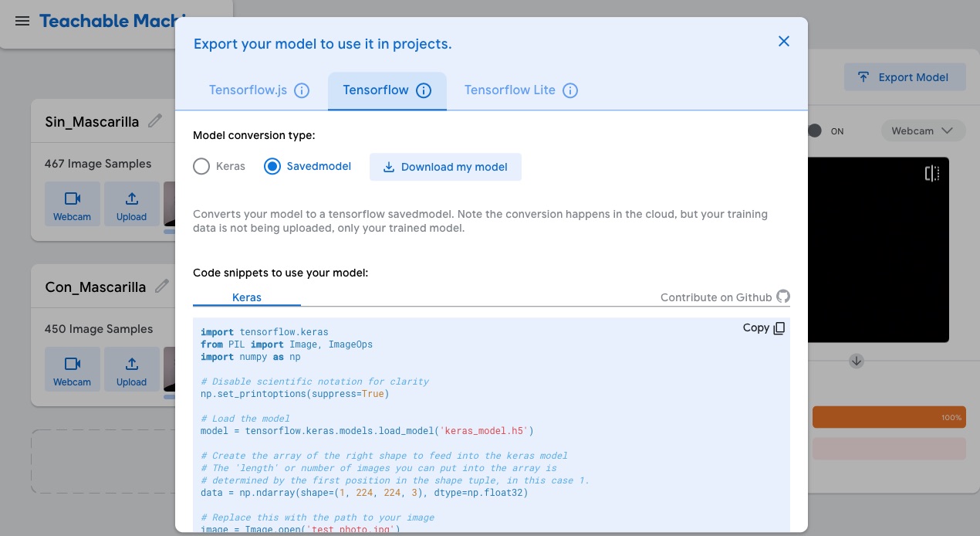
Task: Open the Keras code snippet tab
Action: [247, 297]
